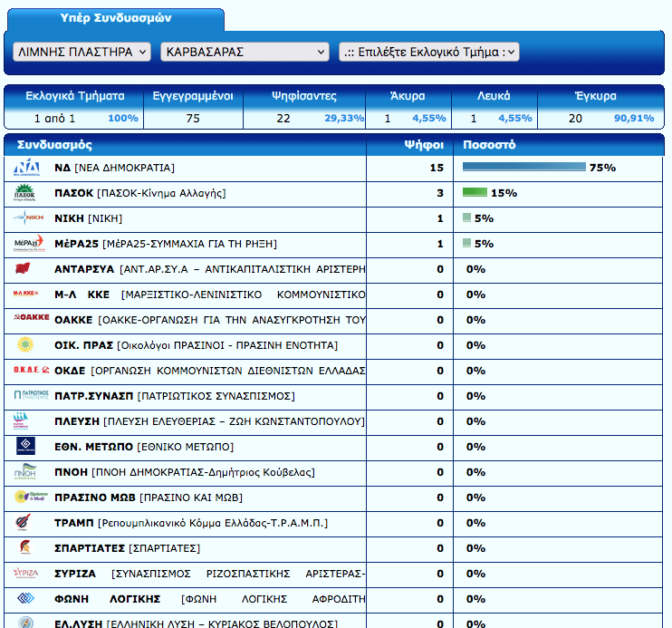Viewport: 672px width, 628px height.
Task: Click the ΜέΡΑ25 party logo
Action: 27,244
